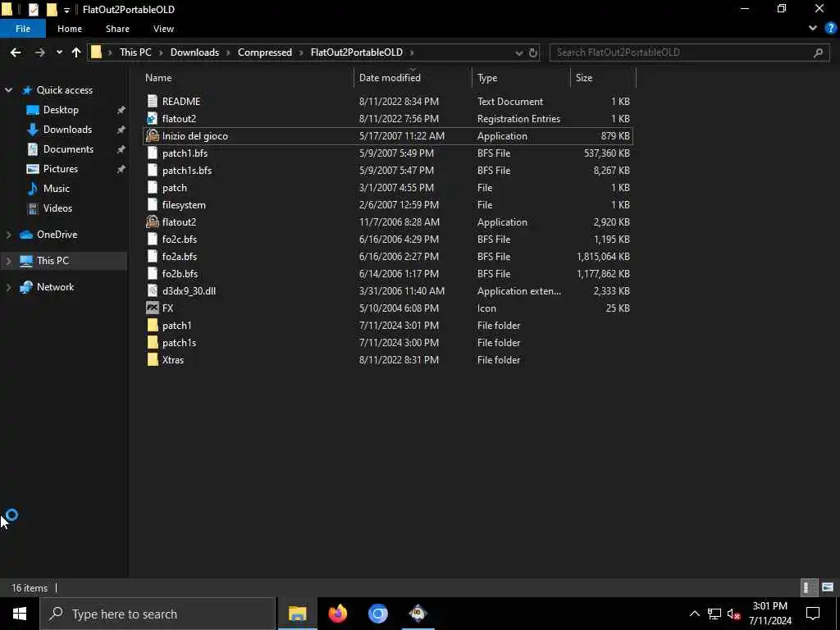Expand the ribbon with the chevron
Image resolution: width=840 pixels, height=630 pixels.
(813, 29)
